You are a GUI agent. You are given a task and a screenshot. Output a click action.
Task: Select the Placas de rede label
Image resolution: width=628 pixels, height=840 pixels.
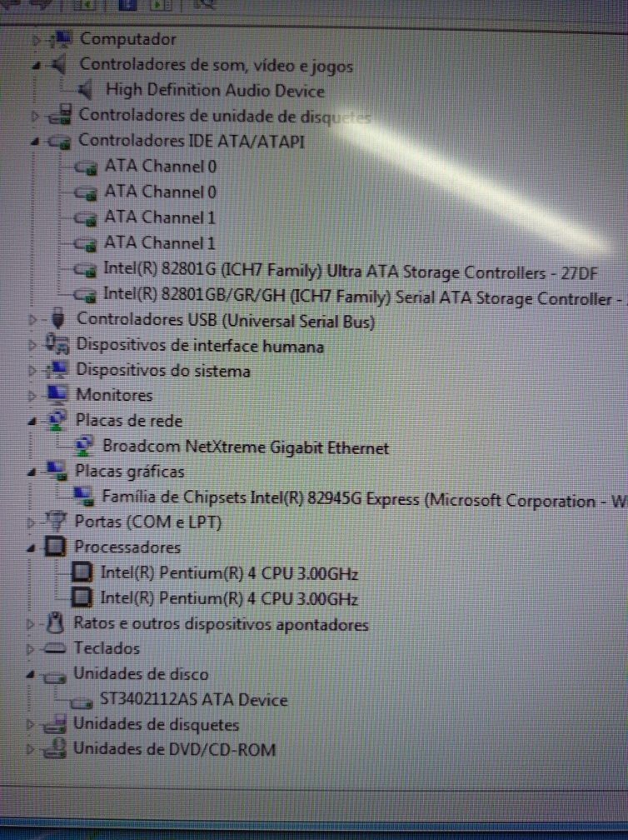tap(129, 421)
